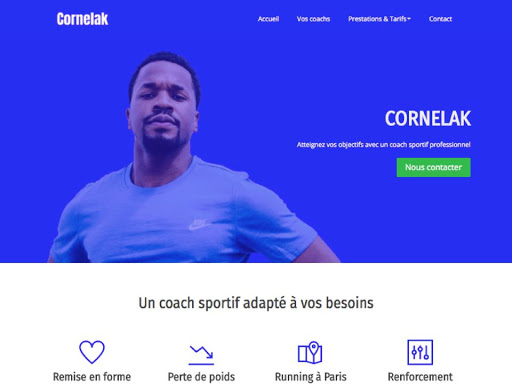The image size is (512, 384).
Task: Go to the Vos coachs page
Action: (x=313, y=19)
